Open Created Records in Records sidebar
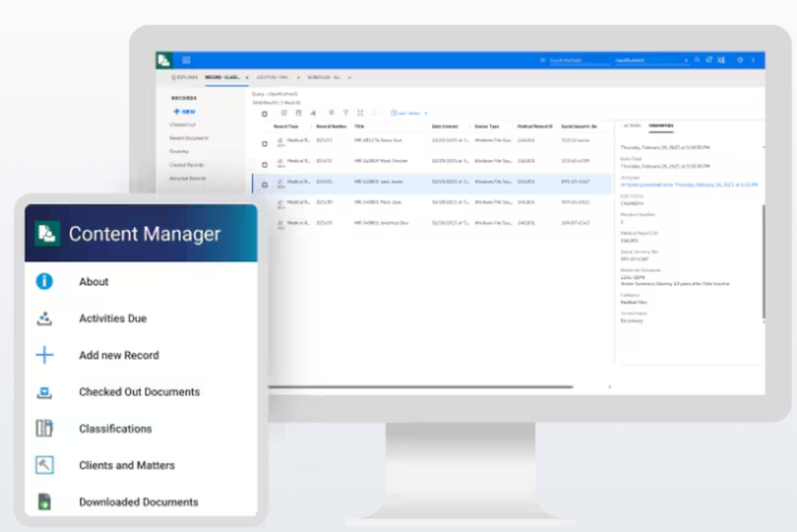 pyautogui.click(x=186, y=165)
